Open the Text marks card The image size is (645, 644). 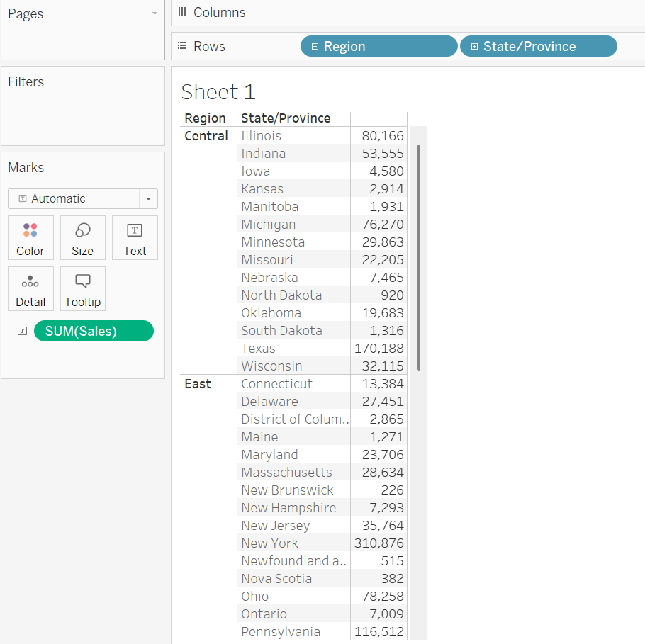(135, 238)
